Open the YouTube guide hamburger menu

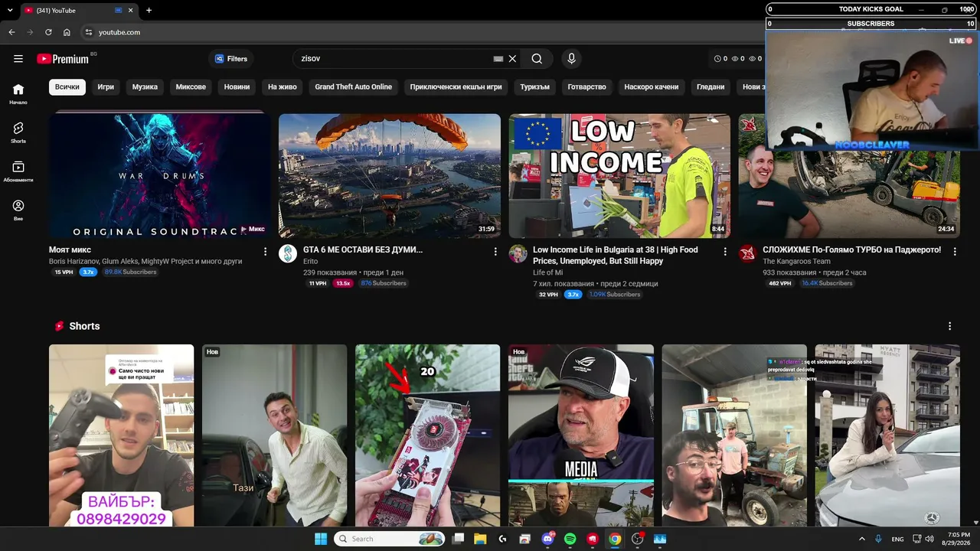click(x=18, y=59)
